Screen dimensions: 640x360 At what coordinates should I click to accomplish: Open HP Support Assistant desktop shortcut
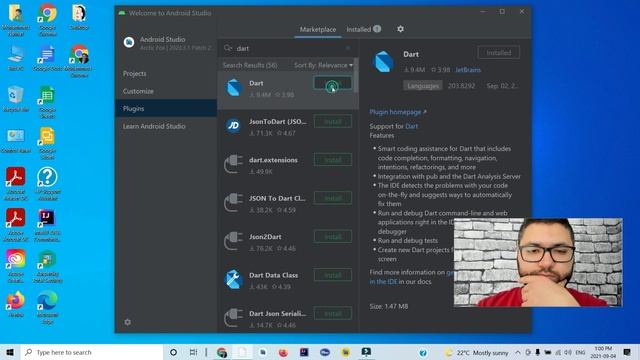(47, 184)
